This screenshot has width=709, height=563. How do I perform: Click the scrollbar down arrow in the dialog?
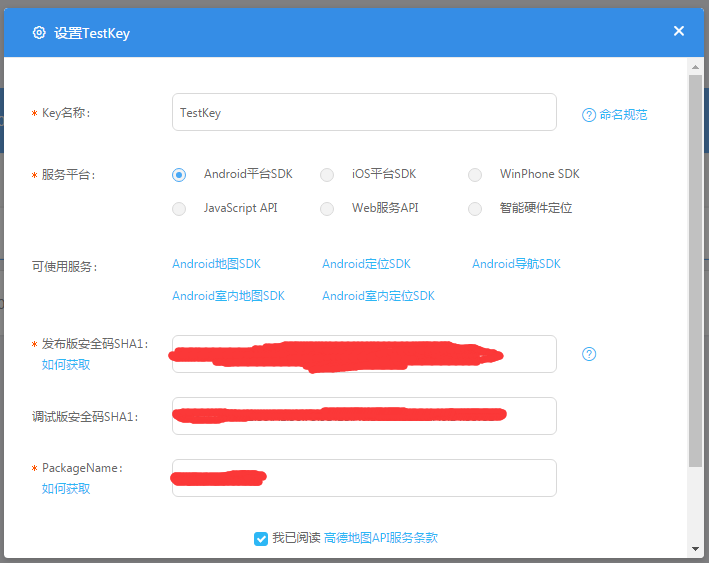[x=695, y=549]
